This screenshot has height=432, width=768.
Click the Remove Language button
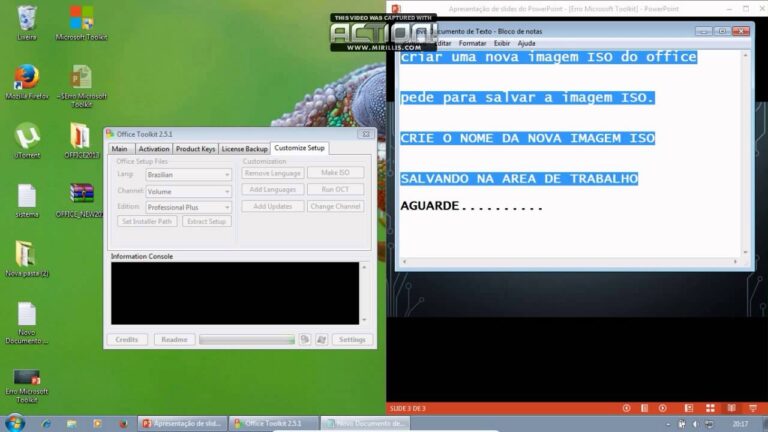click(272, 173)
